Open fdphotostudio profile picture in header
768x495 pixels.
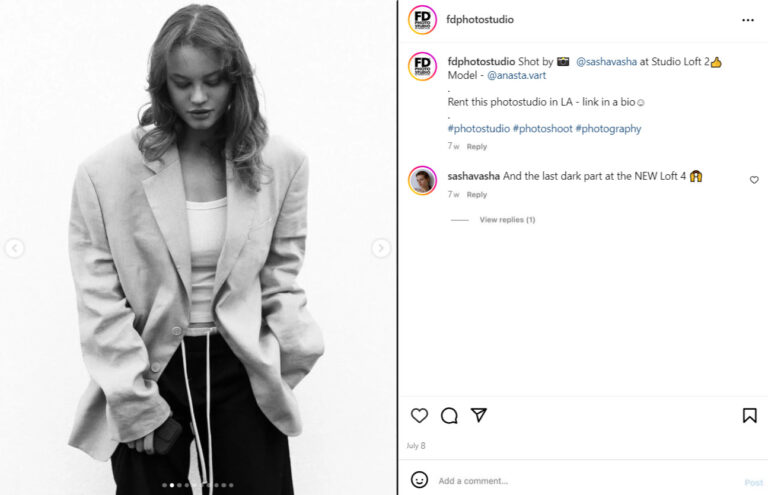(422, 20)
